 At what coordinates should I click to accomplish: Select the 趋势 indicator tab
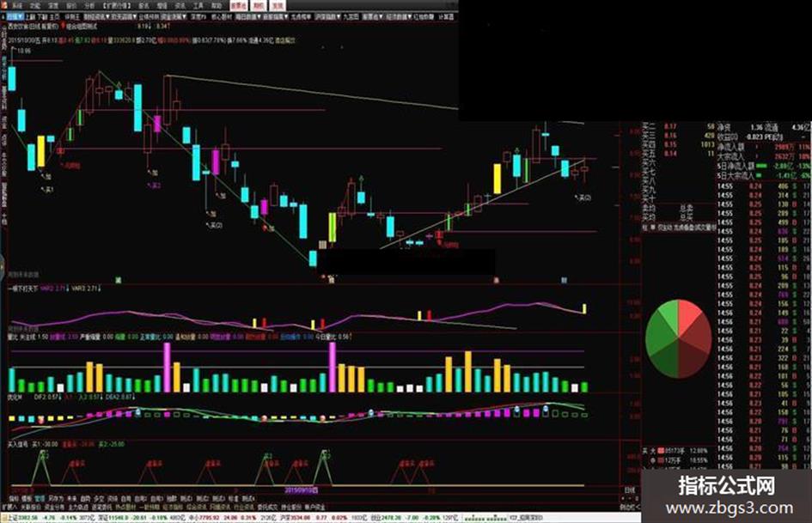[85, 499]
